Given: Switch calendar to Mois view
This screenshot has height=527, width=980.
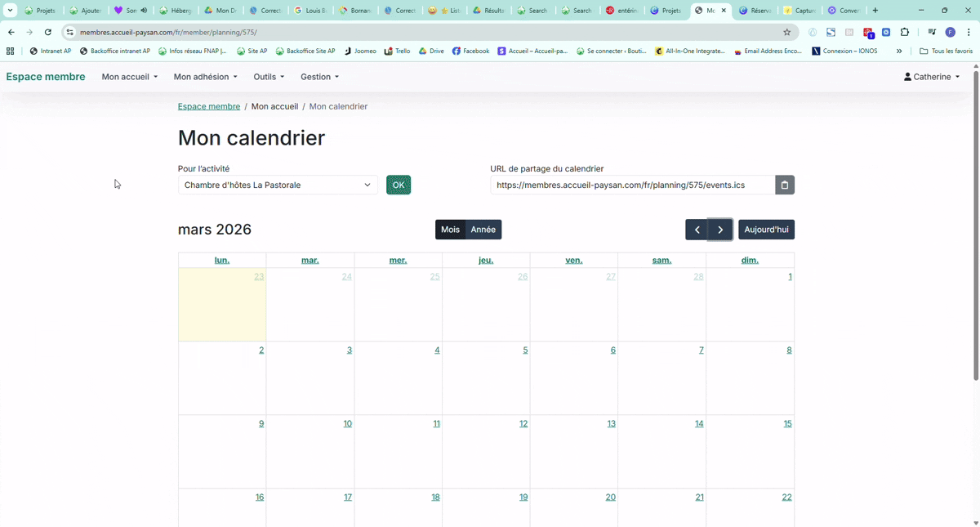Looking at the screenshot, I should point(450,230).
